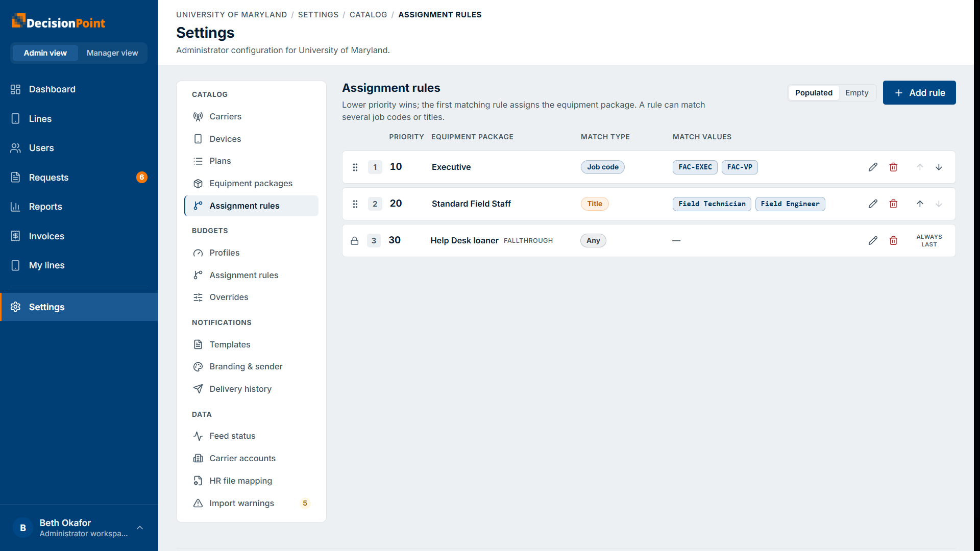Go to Dashboard in sidebar
This screenshot has height=551, width=980.
(79, 90)
